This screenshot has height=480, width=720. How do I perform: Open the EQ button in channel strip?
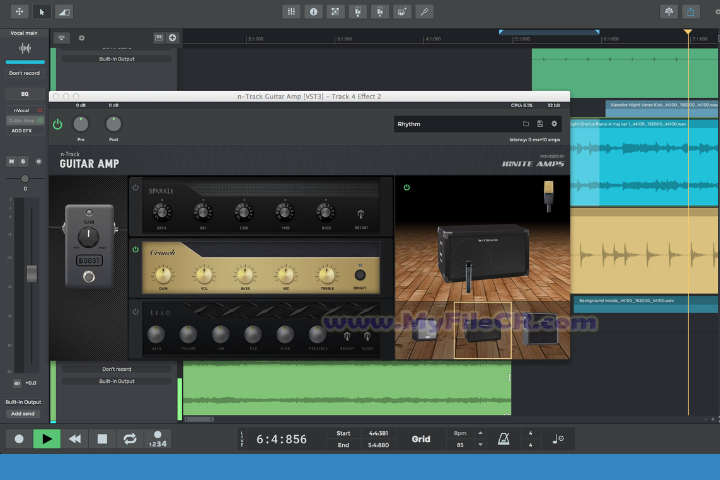(x=25, y=94)
